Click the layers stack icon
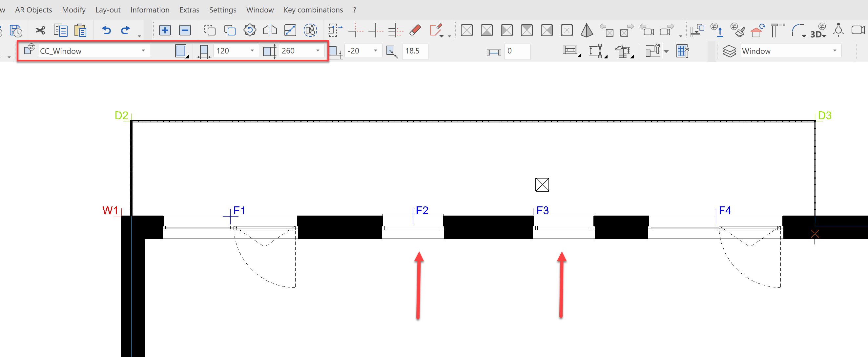The image size is (868, 357). pos(730,51)
